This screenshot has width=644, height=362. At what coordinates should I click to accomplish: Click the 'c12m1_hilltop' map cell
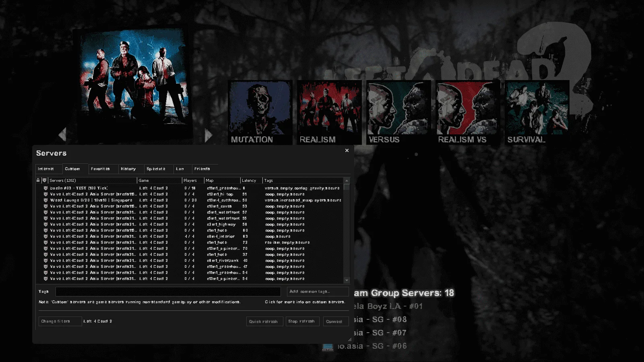point(220,194)
